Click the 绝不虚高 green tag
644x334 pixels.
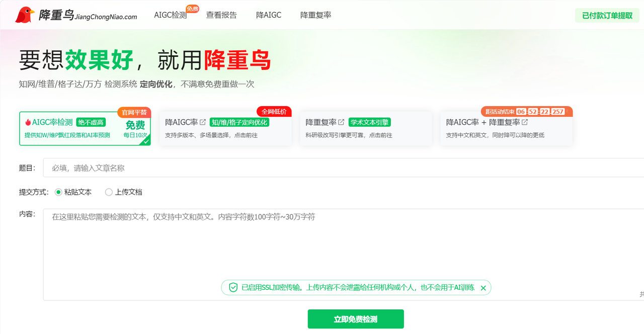click(91, 122)
